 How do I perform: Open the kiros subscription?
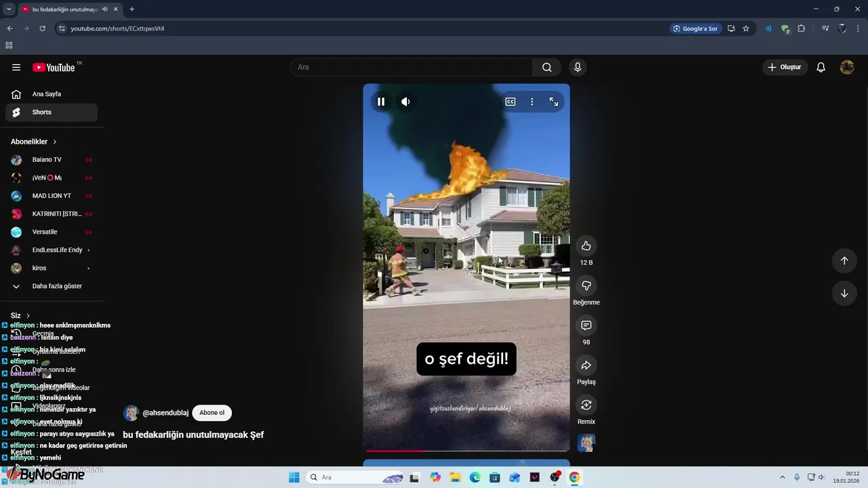[x=52, y=268]
